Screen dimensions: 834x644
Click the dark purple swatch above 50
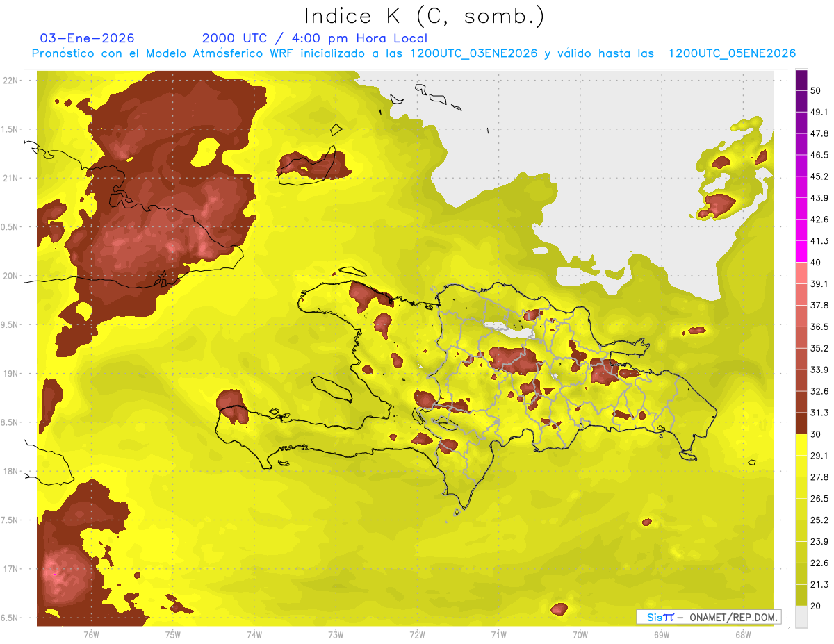(x=801, y=81)
